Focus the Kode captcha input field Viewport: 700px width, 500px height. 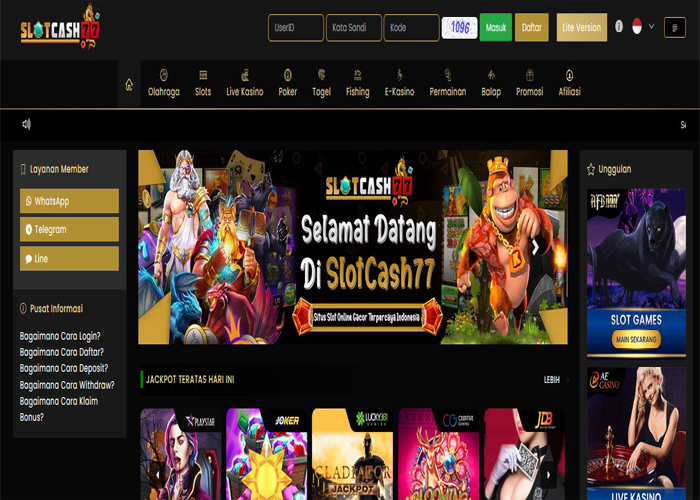coord(411,28)
